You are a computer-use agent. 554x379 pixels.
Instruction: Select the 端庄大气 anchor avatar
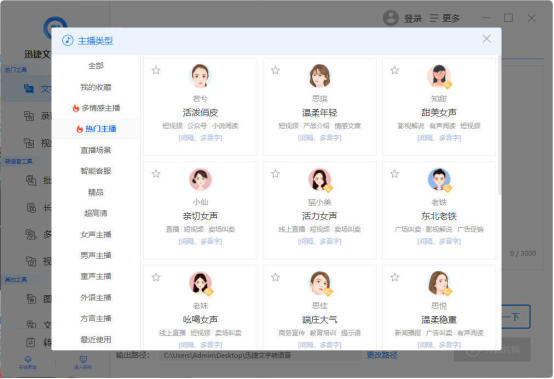(x=319, y=283)
